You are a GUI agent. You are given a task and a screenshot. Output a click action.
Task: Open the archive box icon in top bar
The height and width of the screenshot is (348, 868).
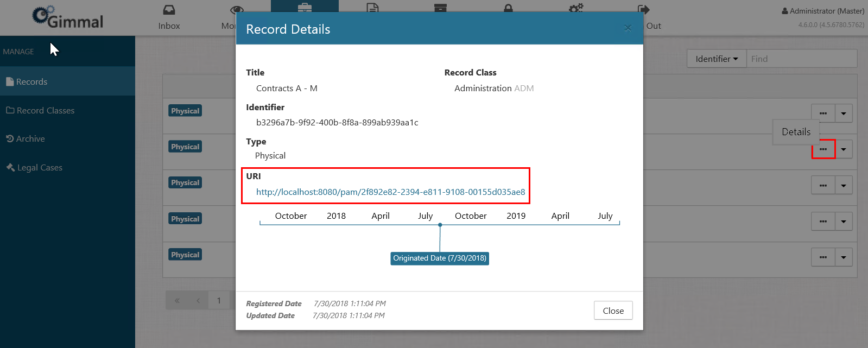pyautogui.click(x=440, y=8)
